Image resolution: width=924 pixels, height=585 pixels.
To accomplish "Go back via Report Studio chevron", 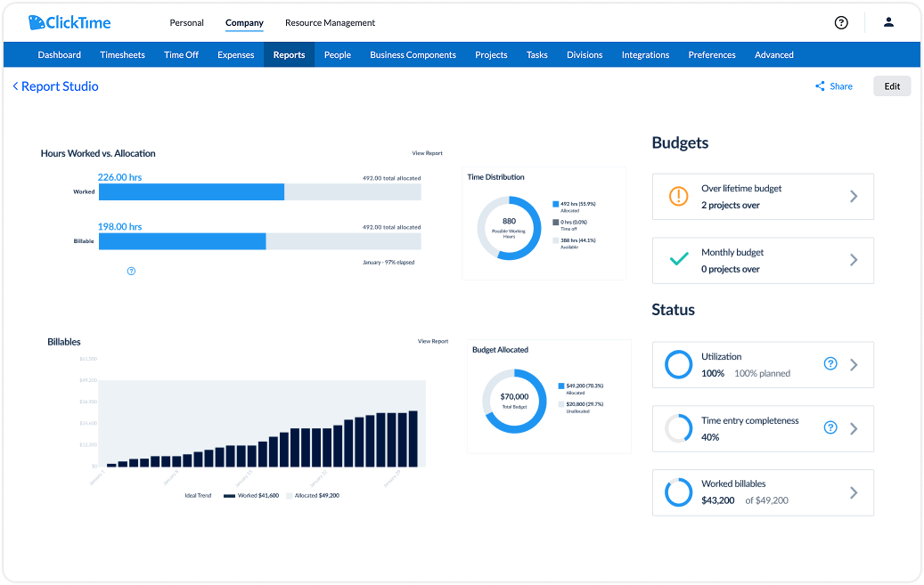I will pos(15,86).
